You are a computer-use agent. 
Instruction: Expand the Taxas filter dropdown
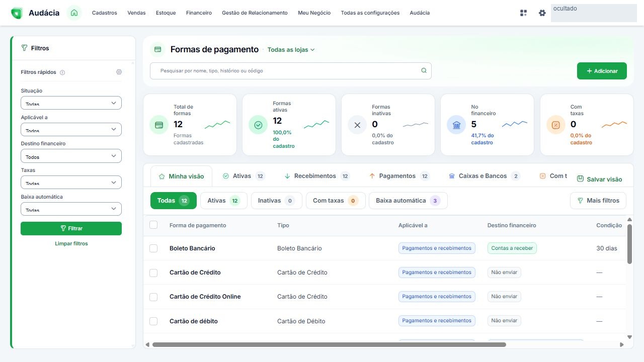point(71,183)
